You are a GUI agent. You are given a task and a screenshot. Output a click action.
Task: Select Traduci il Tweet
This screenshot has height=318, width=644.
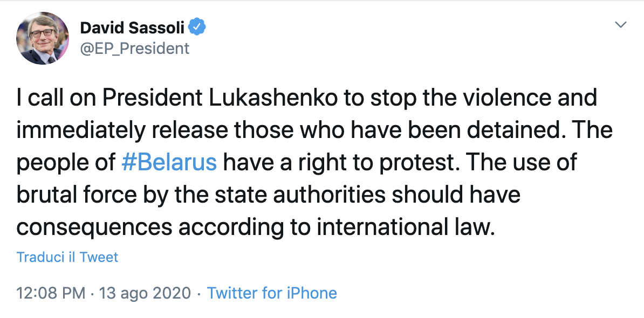(x=67, y=257)
